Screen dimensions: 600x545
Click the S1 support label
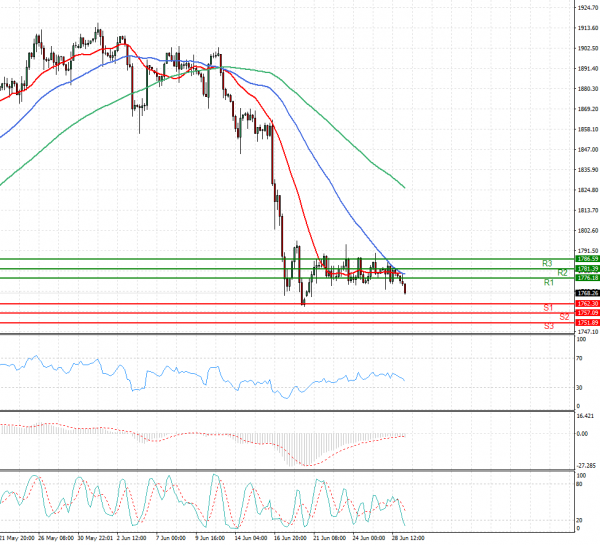coord(548,307)
